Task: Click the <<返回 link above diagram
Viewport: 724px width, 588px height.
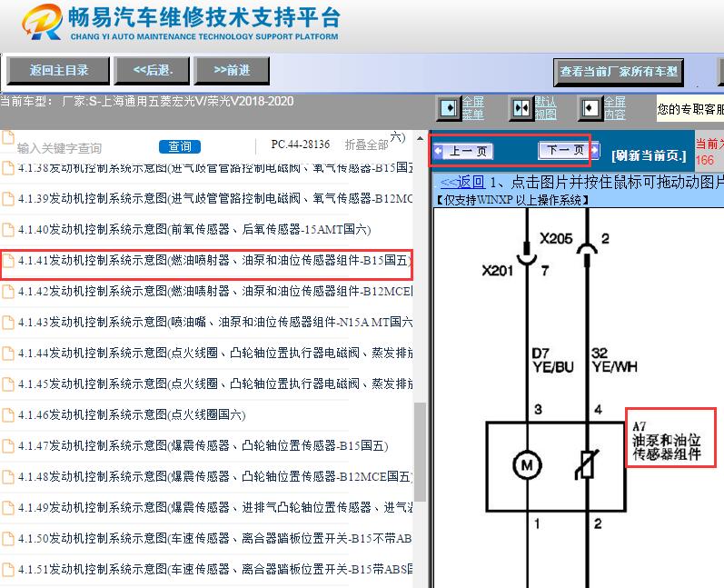Action: [x=462, y=182]
